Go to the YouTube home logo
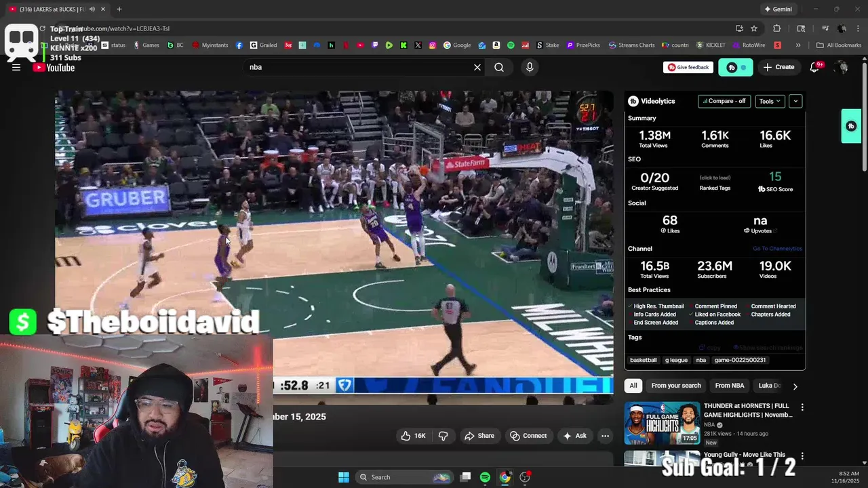 54,67
